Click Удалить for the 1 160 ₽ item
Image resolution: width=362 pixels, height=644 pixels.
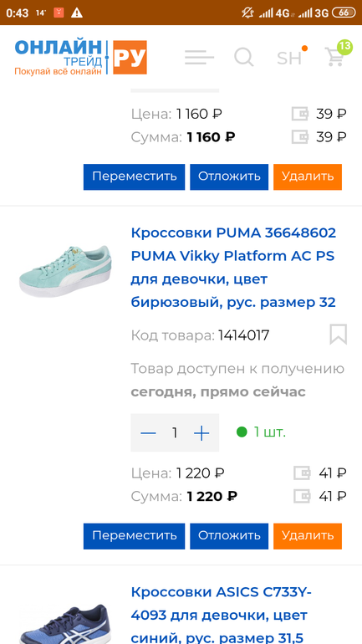coord(308,177)
